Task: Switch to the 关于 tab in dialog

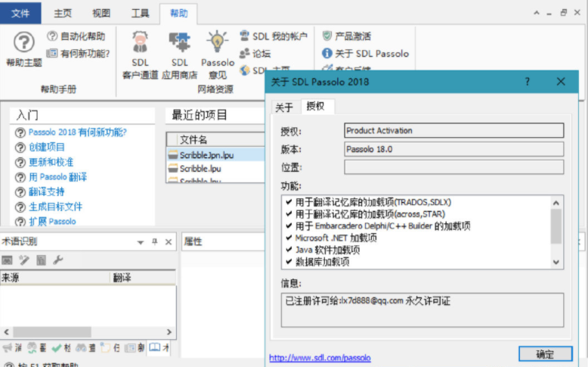Action: [283, 107]
